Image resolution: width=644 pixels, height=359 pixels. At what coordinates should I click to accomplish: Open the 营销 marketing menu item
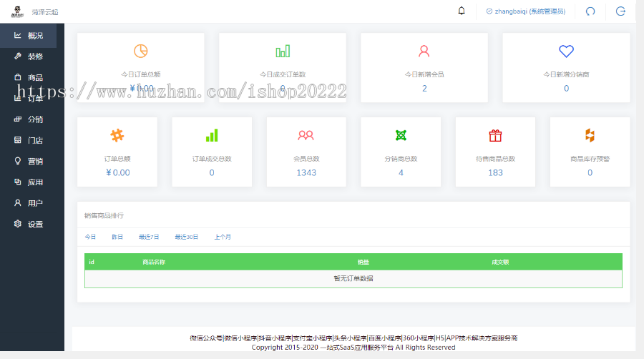29,161
